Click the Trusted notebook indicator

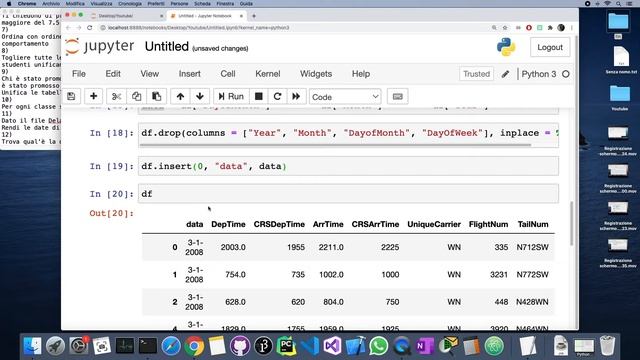(x=476, y=74)
